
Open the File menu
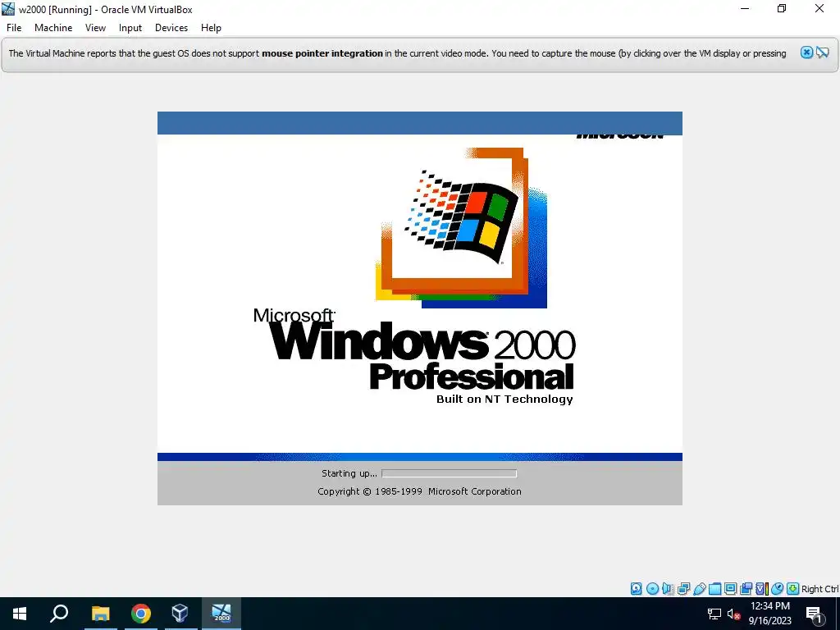coord(14,28)
